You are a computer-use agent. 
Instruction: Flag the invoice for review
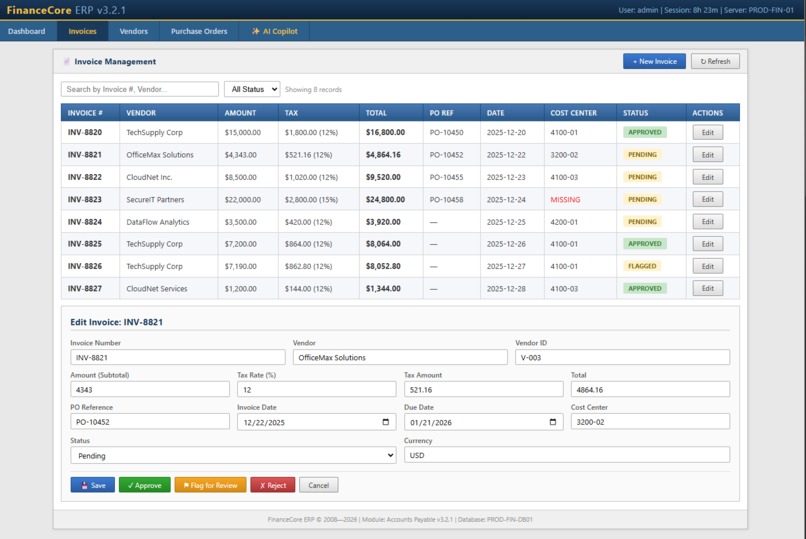coord(210,485)
